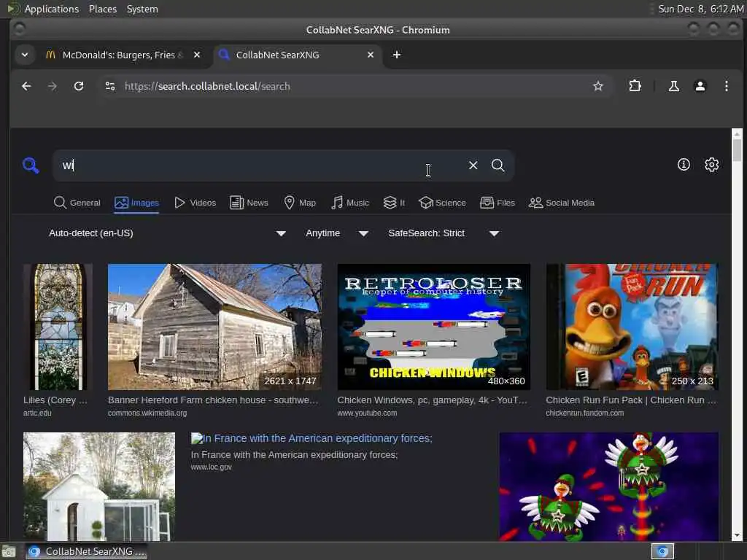Open the Hereford Farm chicken house image
This screenshot has height=560, width=747.
(214, 327)
